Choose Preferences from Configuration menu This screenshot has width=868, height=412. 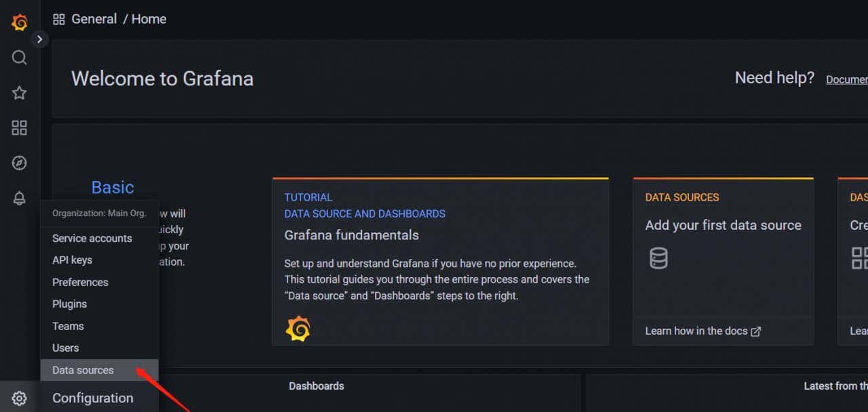pyautogui.click(x=80, y=282)
